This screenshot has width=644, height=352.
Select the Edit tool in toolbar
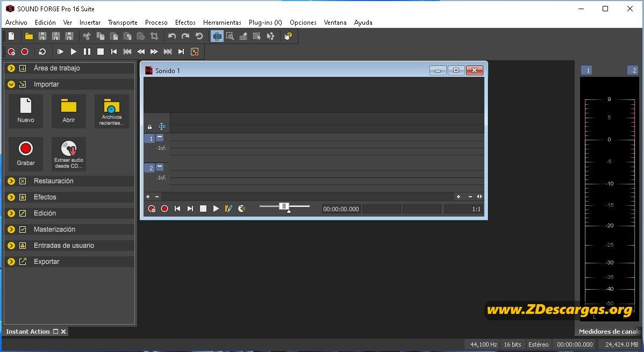pyautogui.click(x=217, y=36)
